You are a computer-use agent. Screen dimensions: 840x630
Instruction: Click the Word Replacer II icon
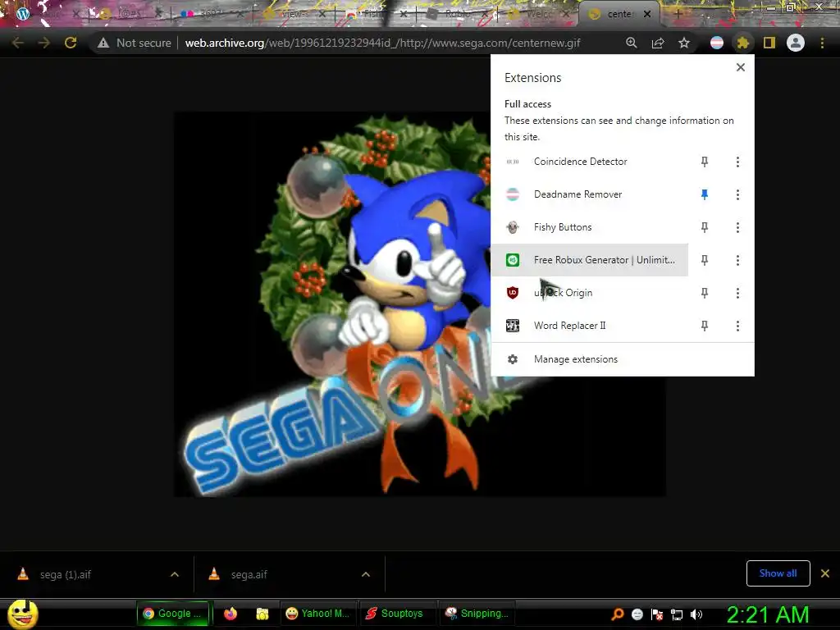pyautogui.click(x=513, y=326)
